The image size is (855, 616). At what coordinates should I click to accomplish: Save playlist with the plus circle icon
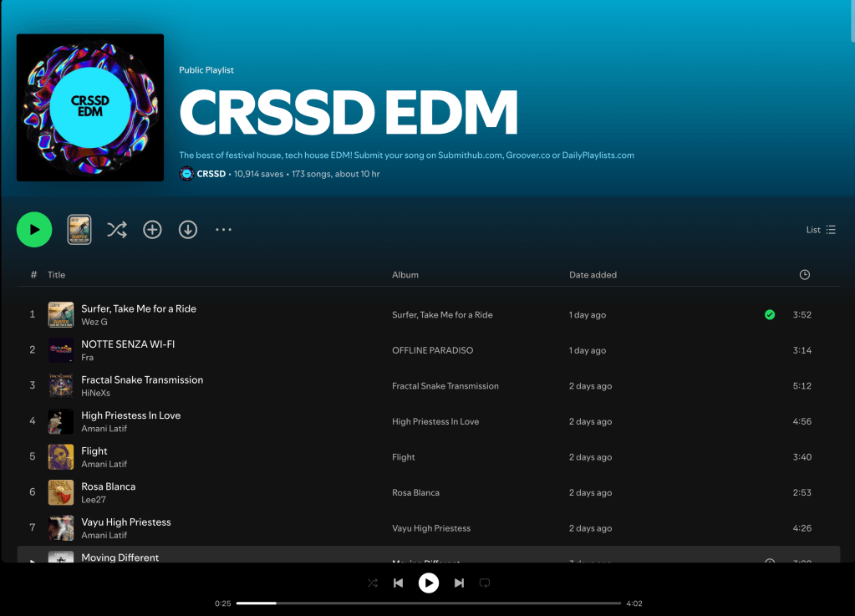152,230
